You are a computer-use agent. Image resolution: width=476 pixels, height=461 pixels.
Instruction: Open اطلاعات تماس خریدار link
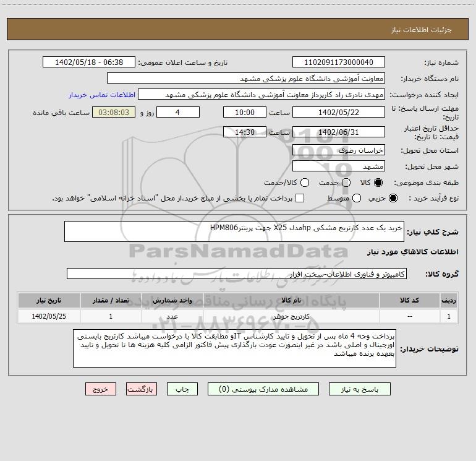tap(102, 95)
